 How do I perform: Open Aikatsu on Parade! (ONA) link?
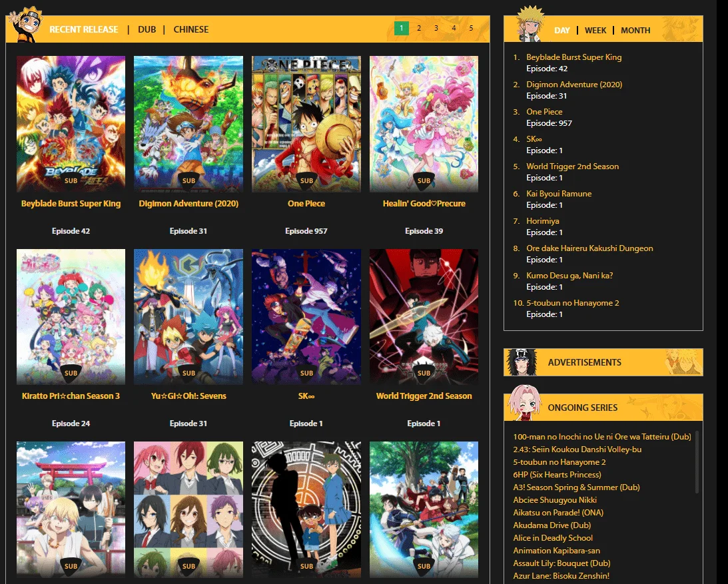(x=559, y=513)
